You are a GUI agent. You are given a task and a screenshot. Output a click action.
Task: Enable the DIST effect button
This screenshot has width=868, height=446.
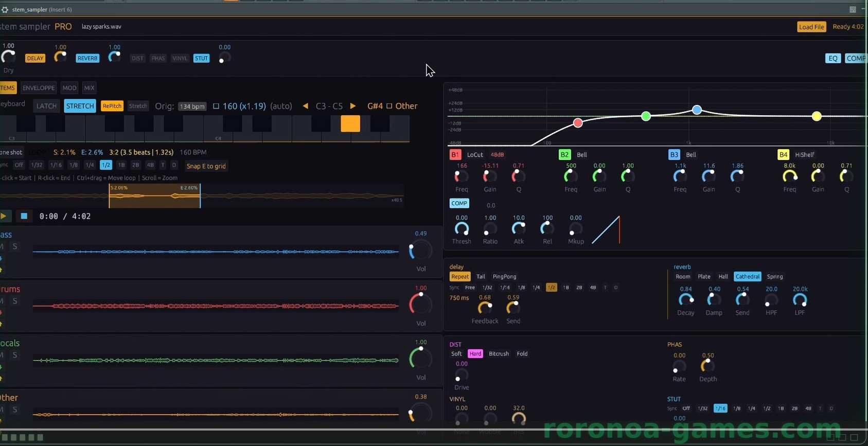pyautogui.click(x=137, y=58)
